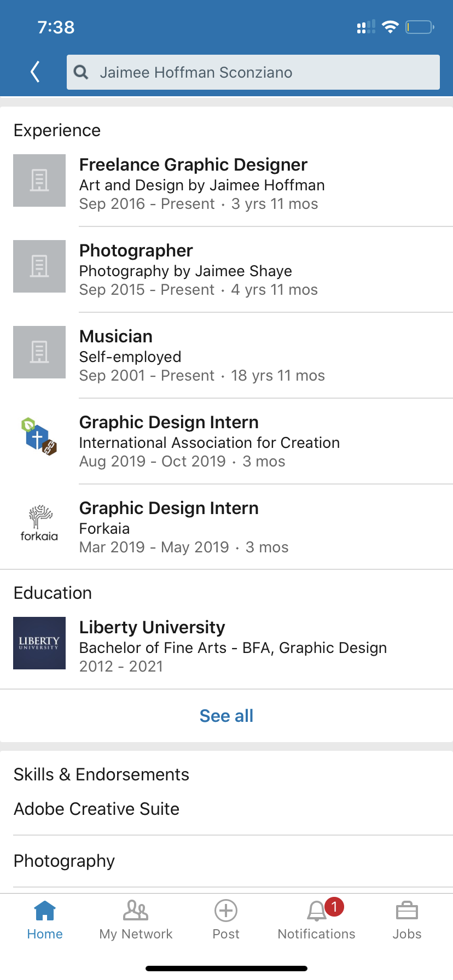Tap the Adobe Creative Suite skill
Viewport: 453px width, 980px height.
97,809
